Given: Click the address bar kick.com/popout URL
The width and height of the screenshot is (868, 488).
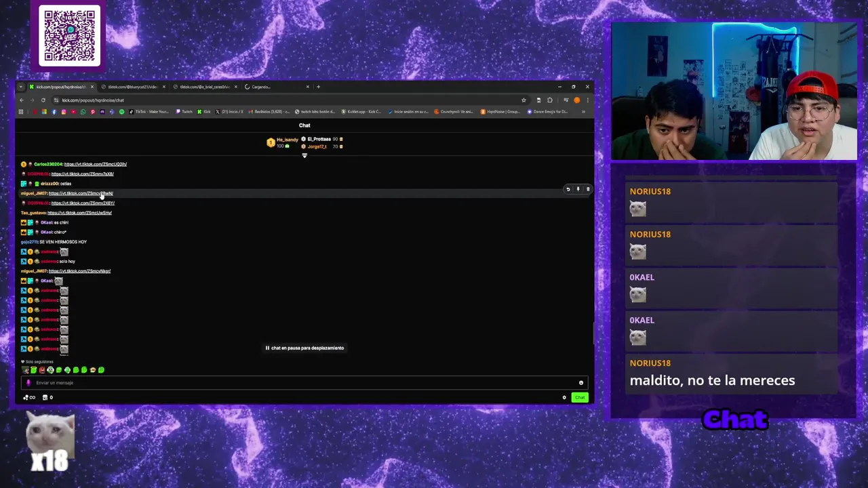Looking at the screenshot, I should pyautogui.click(x=93, y=100).
